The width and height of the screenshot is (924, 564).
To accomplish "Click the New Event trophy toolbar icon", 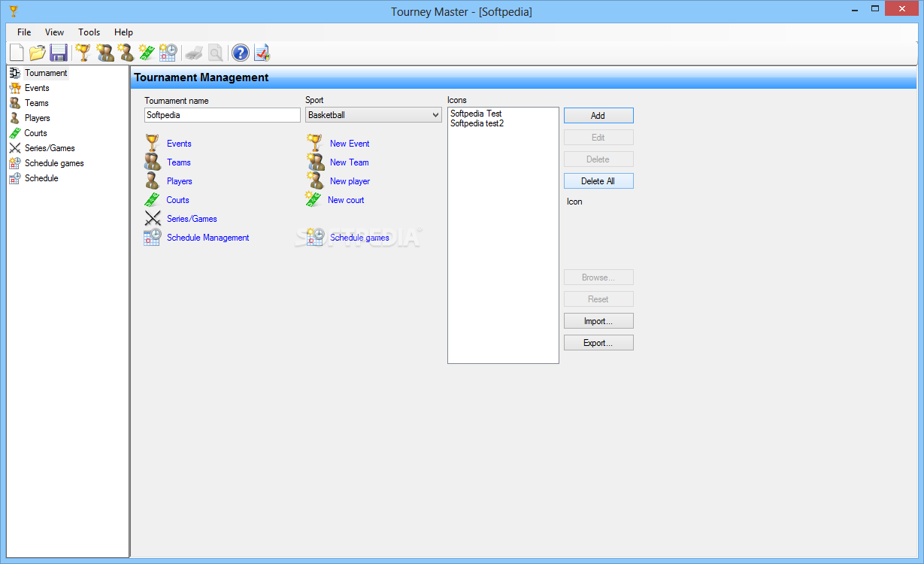I will [x=83, y=53].
